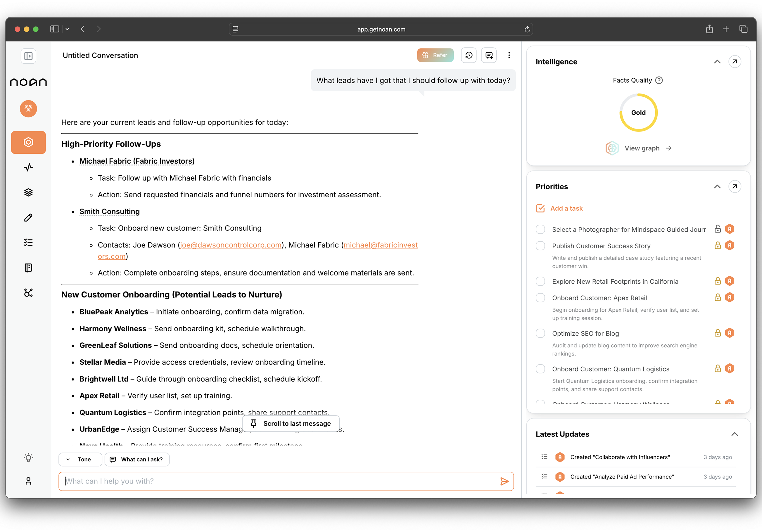Open the pencil edit icon in sidebar
Image resolution: width=762 pixels, height=532 pixels.
(x=29, y=218)
